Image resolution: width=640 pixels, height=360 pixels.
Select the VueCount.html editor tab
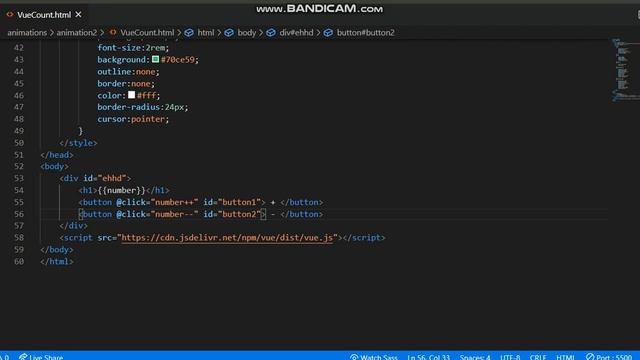click(x=44, y=15)
